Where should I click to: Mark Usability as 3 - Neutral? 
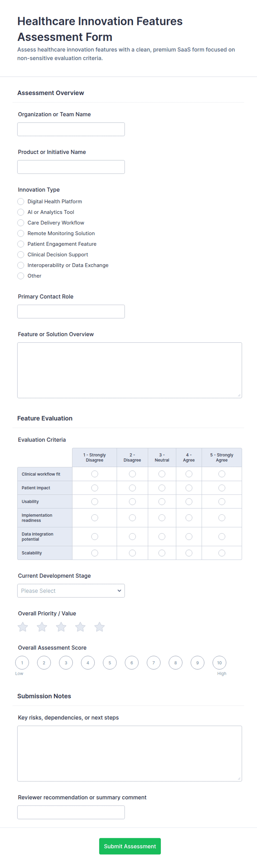click(162, 501)
